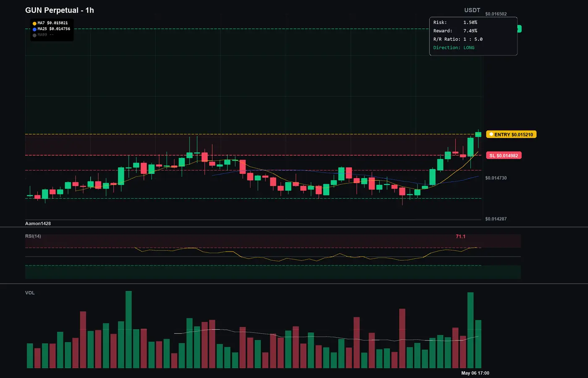Click the yellow ENTRY $0.015210 price tag
Image resolution: width=588 pixels, height=378 pixels.
pyautogui.click(x=511, y=134)
